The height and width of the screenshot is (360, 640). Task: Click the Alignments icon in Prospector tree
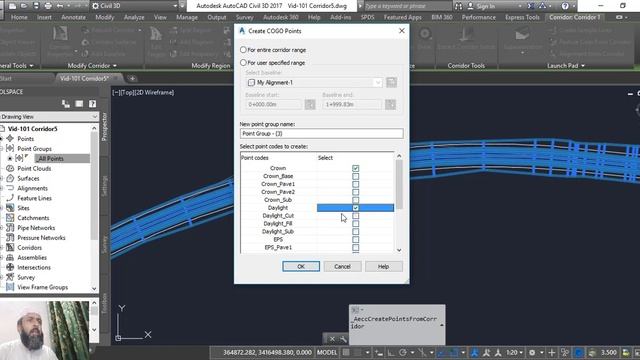(x=10, y=188)
